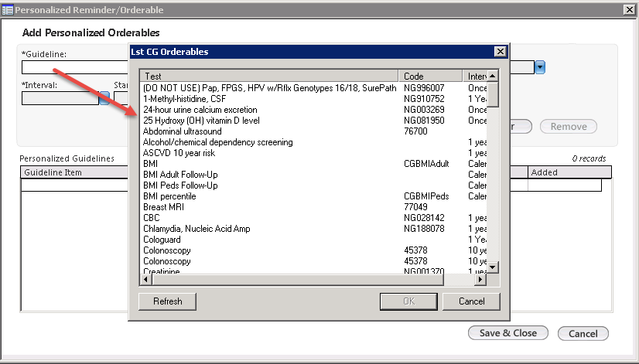Click the list vertical scrollbar down arrow
Screen dimensions: 639x364
click(493, 267)
